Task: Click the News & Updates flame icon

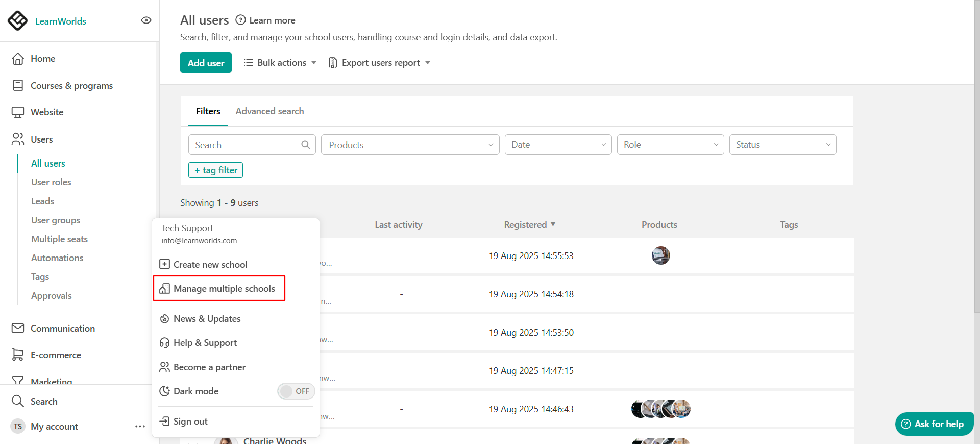Action: tap(164, 318)
